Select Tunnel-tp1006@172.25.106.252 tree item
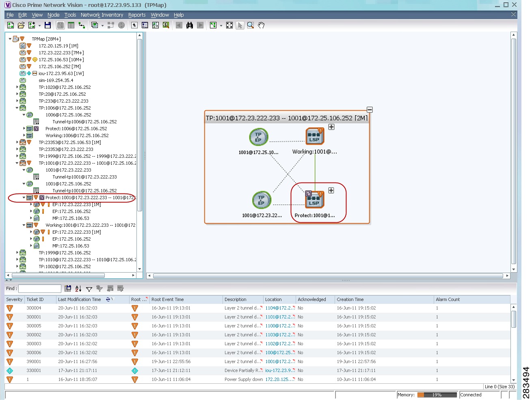 (x=84, y=122)
